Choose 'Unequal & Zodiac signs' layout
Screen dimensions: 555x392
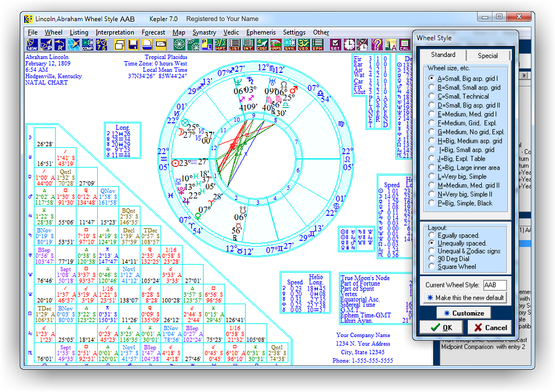[x=465, y=251]
